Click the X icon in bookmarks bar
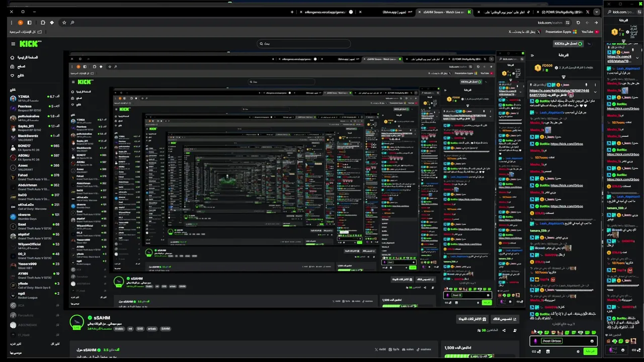Image resolution: width=644 pixels, height=362 pixels. (x=539, y=32)
